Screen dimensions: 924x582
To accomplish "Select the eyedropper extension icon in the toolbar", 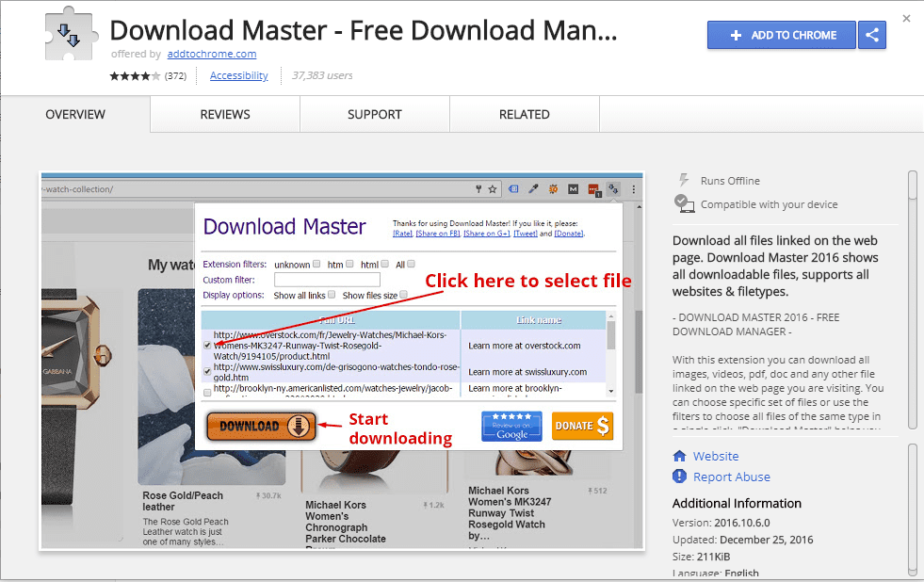I will click(x=533, y=189).
